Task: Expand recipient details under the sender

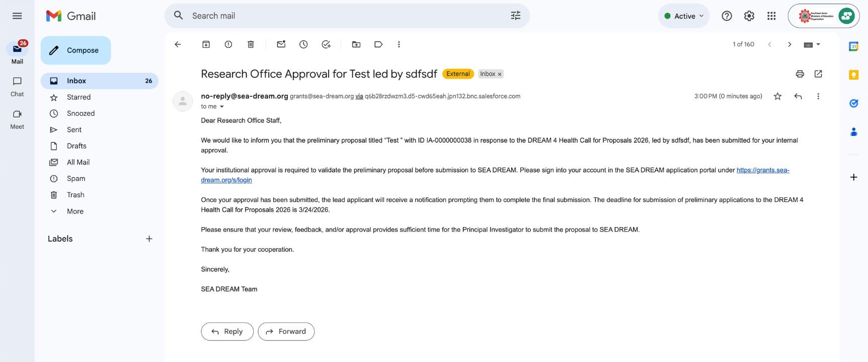Action: [x=221, y=106]
